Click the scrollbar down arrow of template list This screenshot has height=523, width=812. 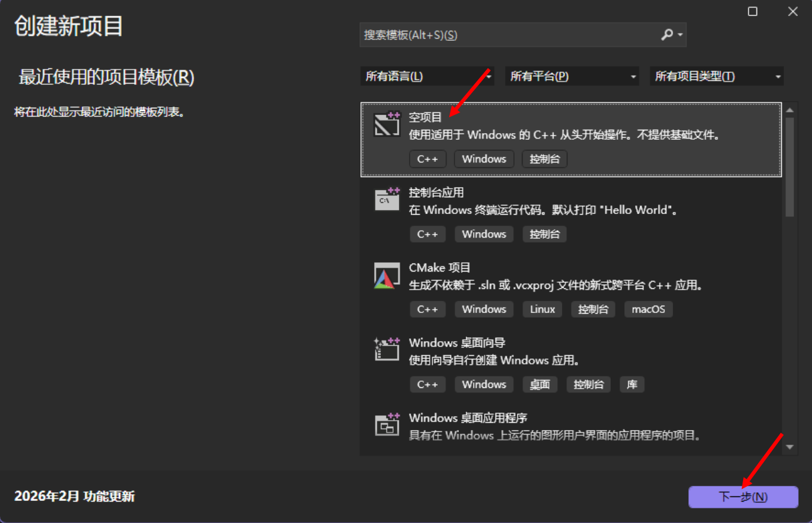pos(790,447)
